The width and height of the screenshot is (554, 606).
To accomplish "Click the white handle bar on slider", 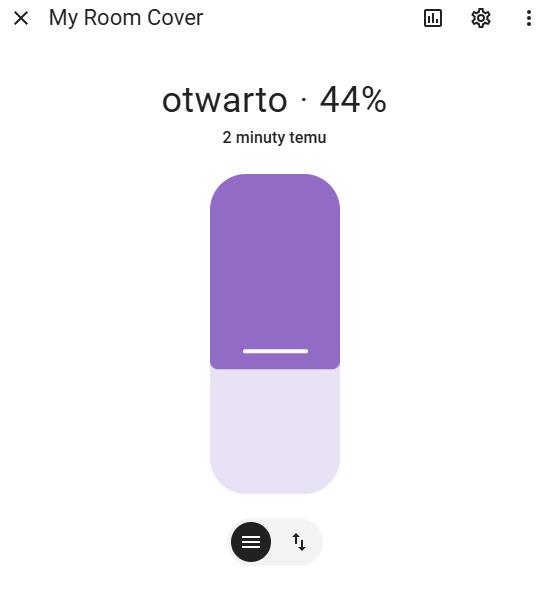I will 275,351.
